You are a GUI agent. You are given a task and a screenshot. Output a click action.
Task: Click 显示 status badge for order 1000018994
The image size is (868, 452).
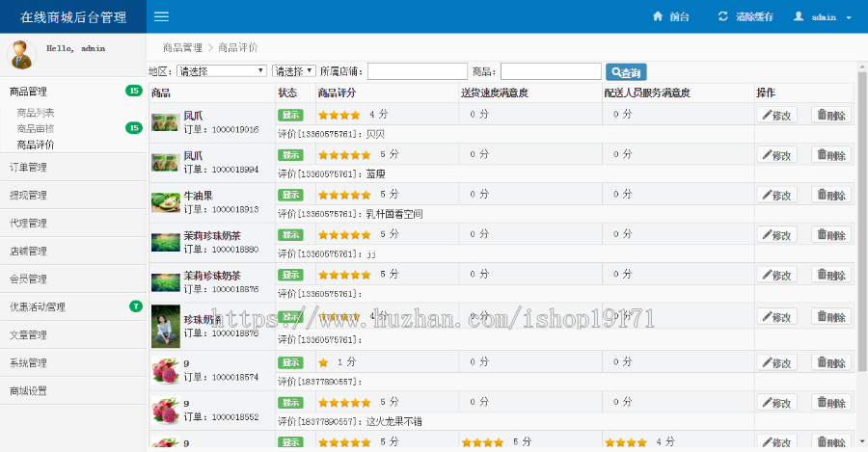click(290, 155)
